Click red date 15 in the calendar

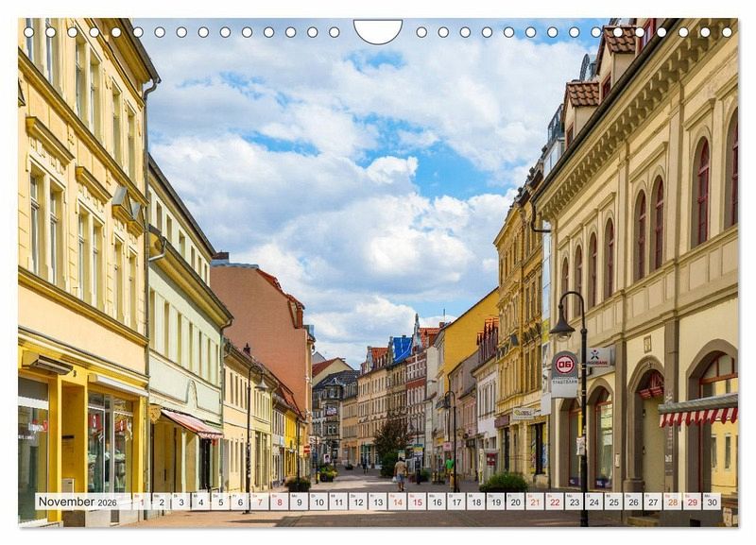point(417,502)
